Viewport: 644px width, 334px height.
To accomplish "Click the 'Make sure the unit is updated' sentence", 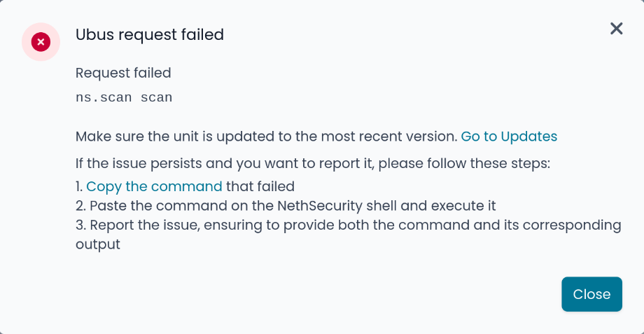I will tap(266, 137).
